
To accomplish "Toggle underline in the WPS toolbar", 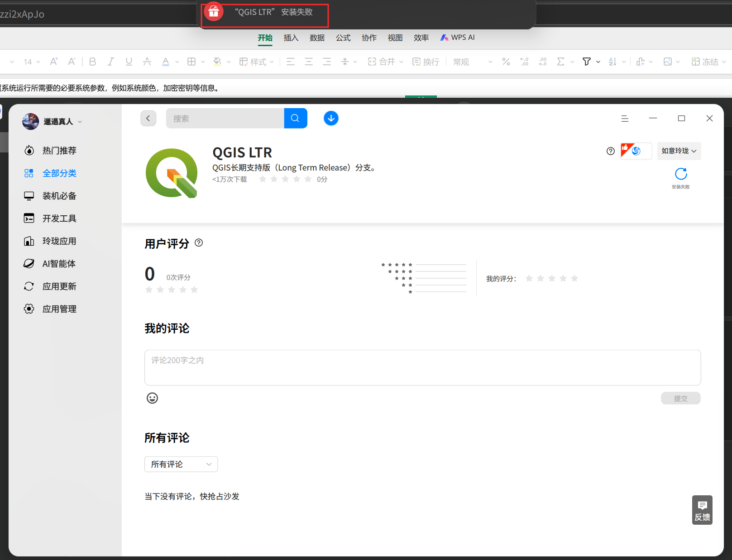I will pos(129,62).
